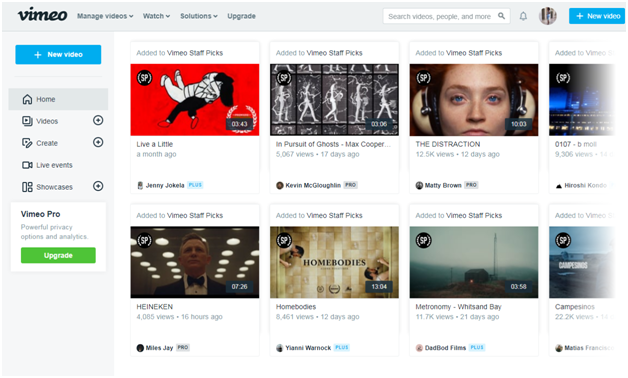Play the In Pursuit of Ghosts thumbnail
This screenshot has height=378, width=628.
coord(334,100)
